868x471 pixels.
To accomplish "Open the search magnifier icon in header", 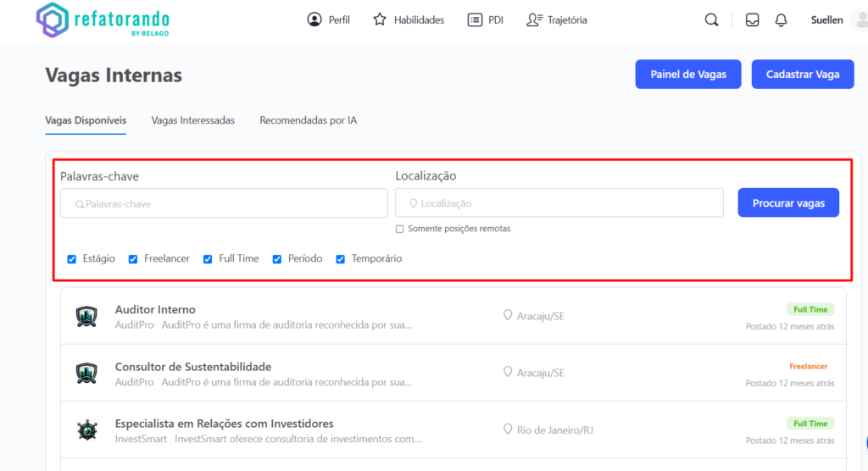I will coord(711,20).
